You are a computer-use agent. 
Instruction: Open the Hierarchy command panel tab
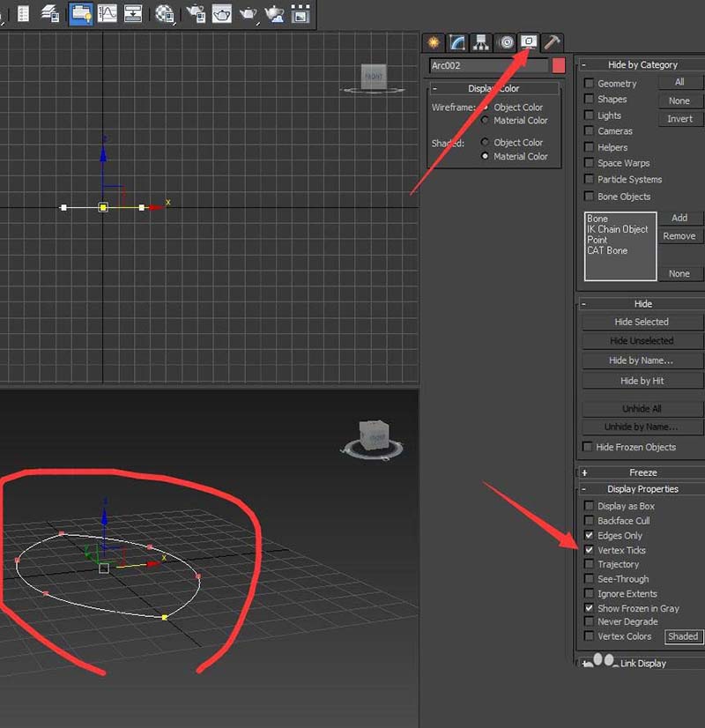click(480, 42)
